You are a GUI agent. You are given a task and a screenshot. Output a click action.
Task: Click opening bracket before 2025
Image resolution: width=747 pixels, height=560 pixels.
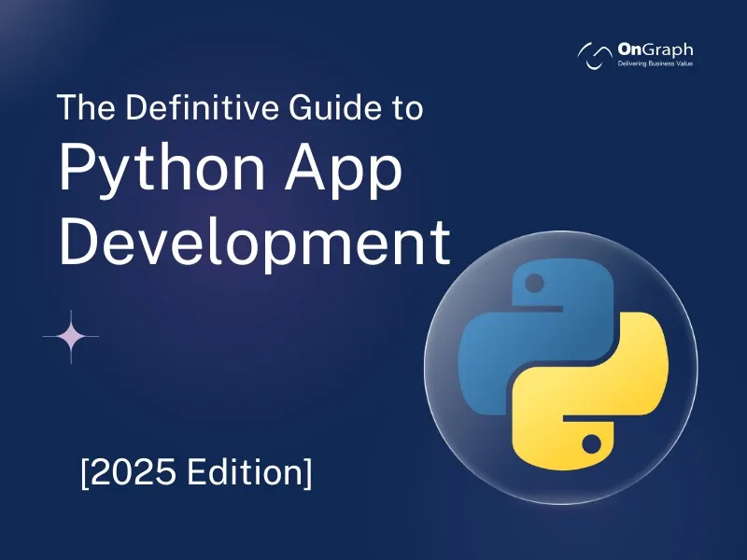click(85, 474)
